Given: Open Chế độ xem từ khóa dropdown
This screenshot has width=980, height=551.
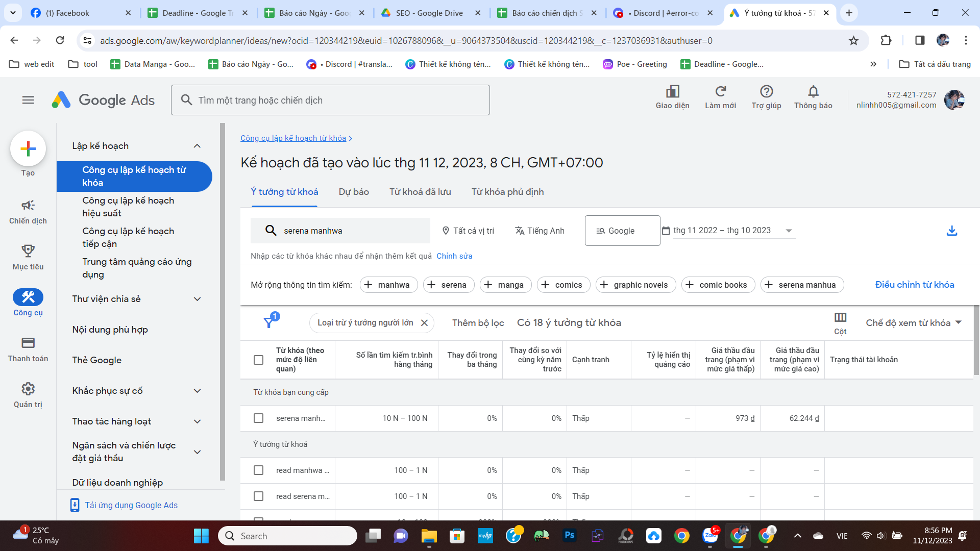Looking at the screenshot, I should (914, 322).
